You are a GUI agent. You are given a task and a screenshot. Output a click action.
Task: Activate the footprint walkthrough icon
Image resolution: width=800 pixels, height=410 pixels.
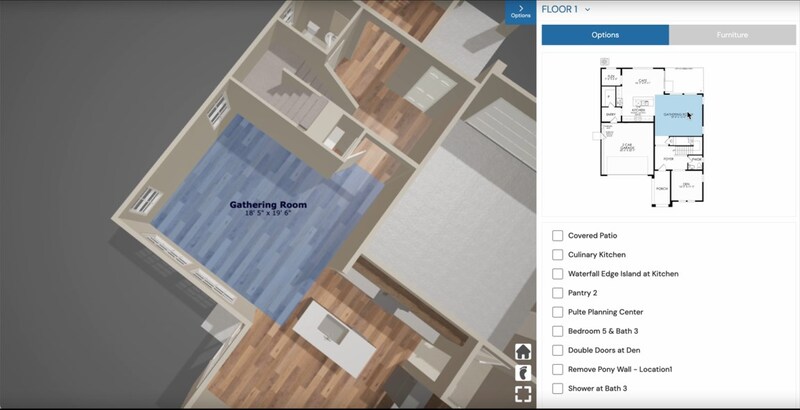523,372
